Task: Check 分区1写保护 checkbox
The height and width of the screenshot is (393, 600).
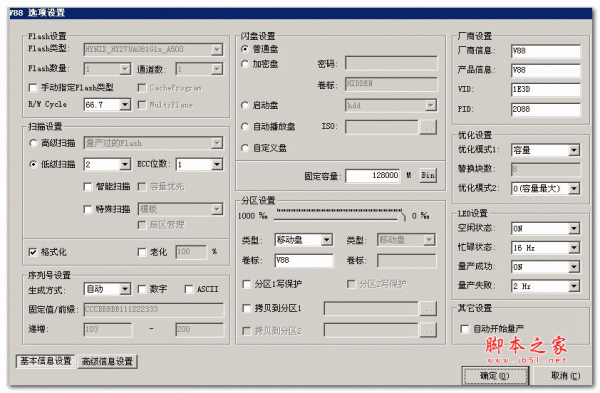Action: coord(247,284)
